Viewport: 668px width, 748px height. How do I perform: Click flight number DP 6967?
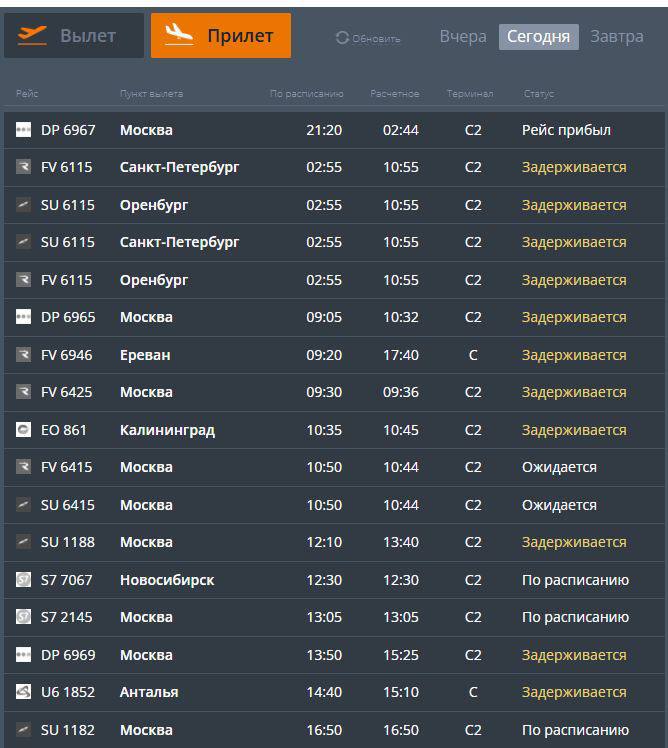coord(68,130)
